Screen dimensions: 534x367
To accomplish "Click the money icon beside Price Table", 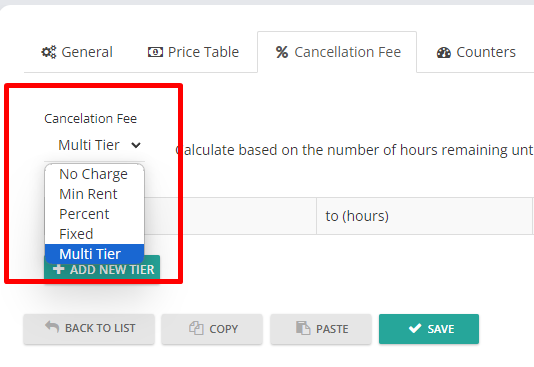I will point(155,52).
